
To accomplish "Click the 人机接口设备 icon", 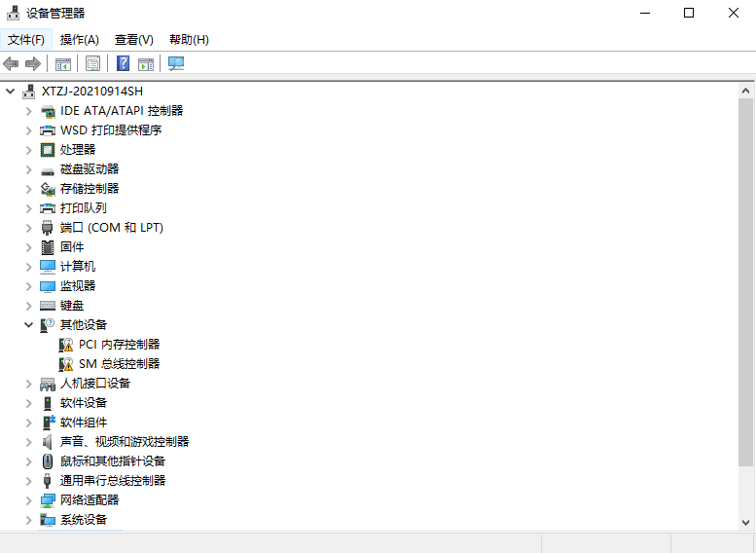I will tap(48, 384).
